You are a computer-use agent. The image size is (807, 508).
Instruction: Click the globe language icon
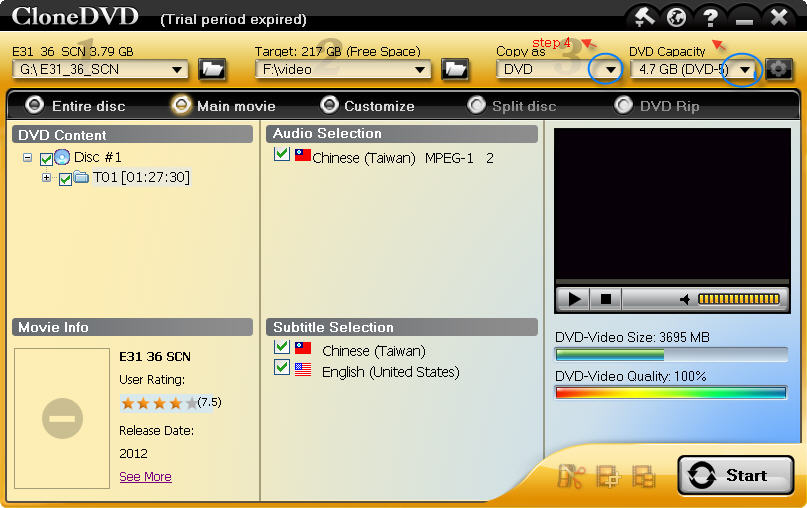click(x=676, y=17)
